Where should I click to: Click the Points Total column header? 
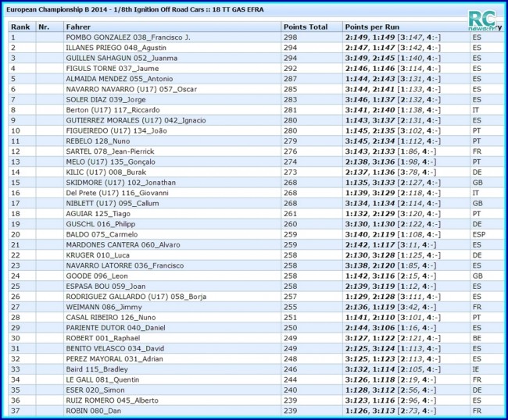click(x=306, y=27)
